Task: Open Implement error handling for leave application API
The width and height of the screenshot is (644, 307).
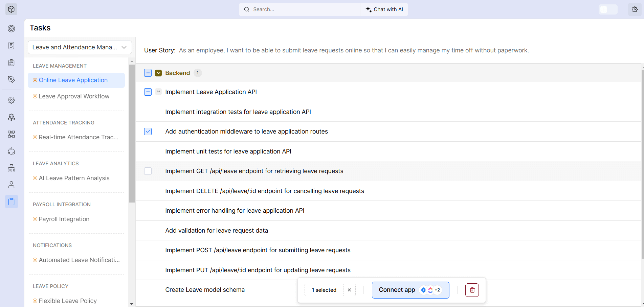Action: (235, 211)
